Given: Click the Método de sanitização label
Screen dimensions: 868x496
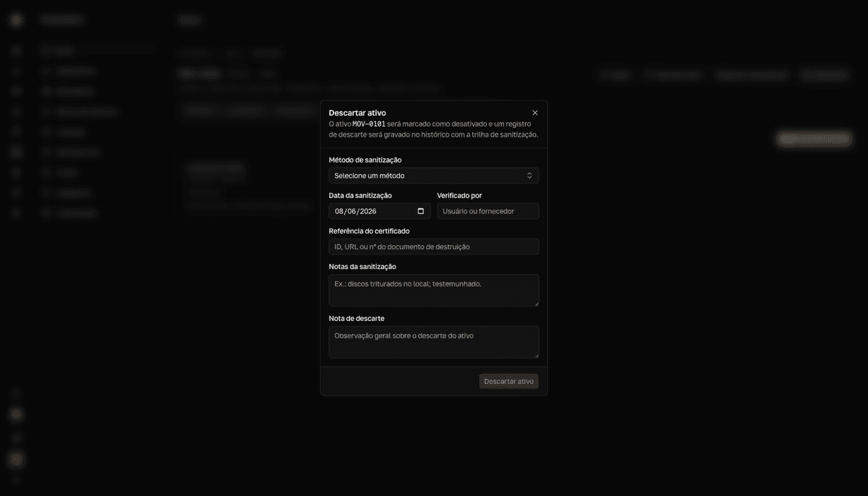Looking at the screenshot, I should pos(365,160).
